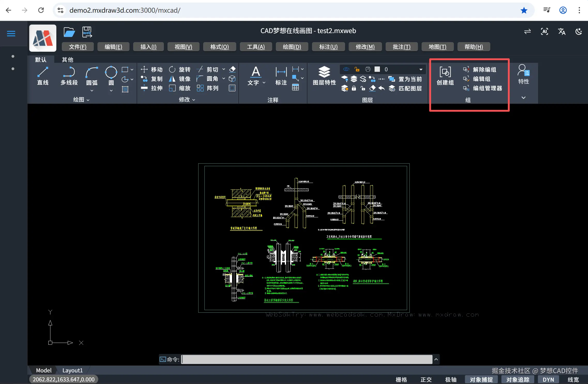Click the 命令 command input field

(x=307, y=359)
